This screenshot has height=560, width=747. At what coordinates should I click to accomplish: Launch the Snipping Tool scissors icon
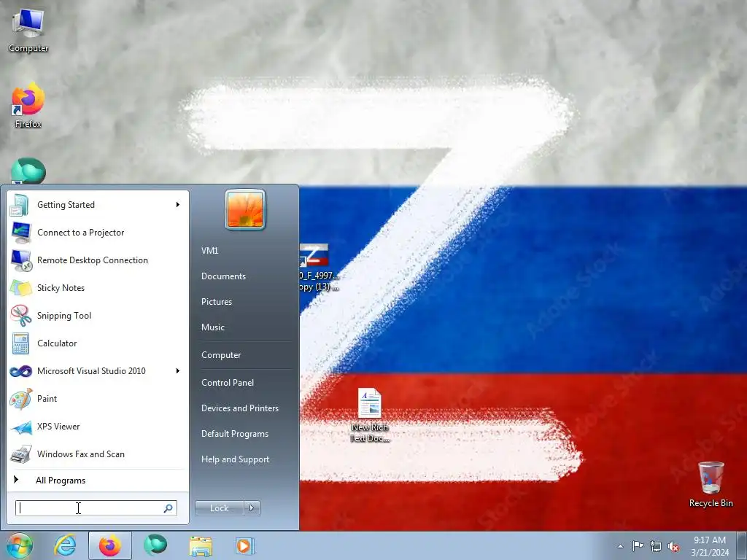coord(20,316)
